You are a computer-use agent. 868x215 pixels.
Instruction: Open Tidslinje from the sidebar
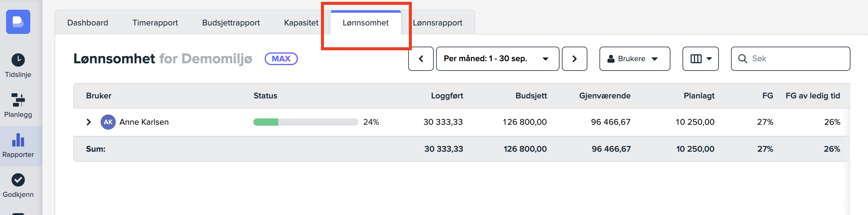[18, 66]
